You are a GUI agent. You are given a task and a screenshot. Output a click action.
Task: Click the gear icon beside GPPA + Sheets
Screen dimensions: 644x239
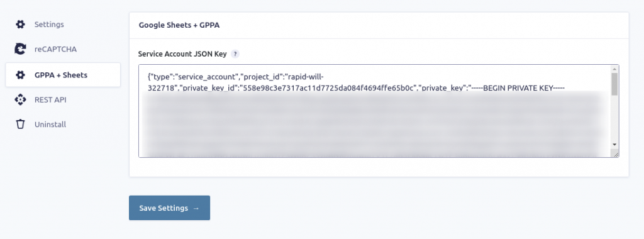point(20,75)
